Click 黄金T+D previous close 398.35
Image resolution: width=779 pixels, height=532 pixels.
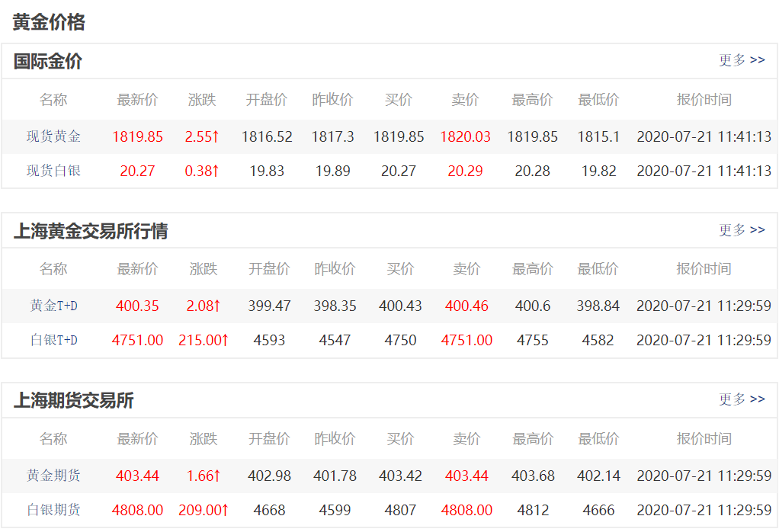click(335, 306)
